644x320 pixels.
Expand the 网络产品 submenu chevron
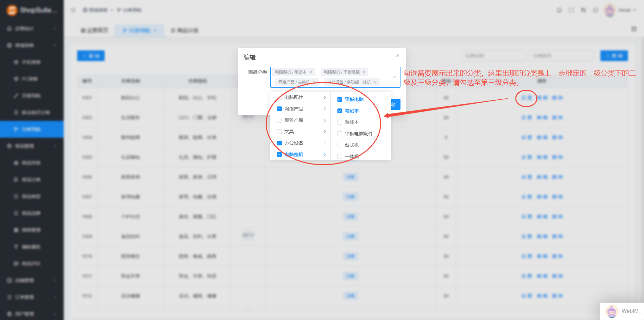click(325, 109)
